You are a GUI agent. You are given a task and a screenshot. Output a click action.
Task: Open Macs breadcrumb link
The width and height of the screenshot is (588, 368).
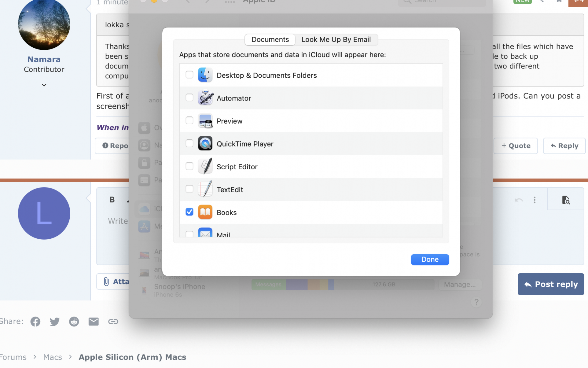53,357
